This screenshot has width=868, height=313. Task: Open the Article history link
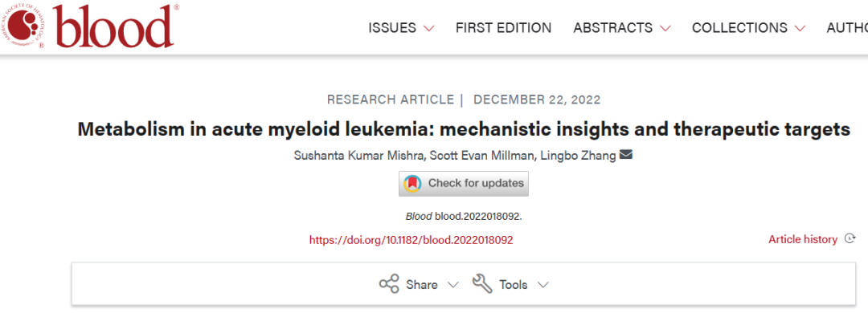[x=803, y=239]
